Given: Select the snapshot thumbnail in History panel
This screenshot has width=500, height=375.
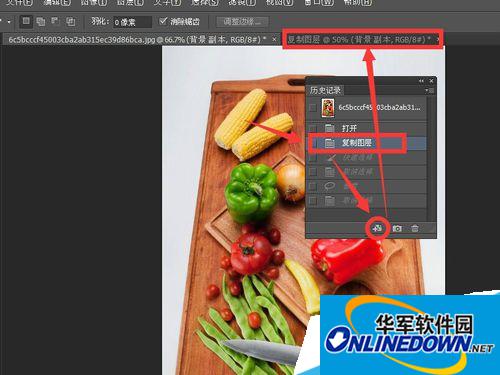Looking at the screenshot, I should pos(328,108).
